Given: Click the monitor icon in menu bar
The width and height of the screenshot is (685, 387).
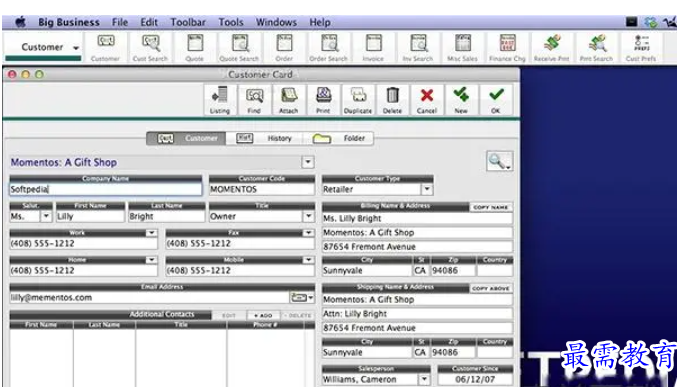Looking at the screenshot, I should tap(631, 22).
